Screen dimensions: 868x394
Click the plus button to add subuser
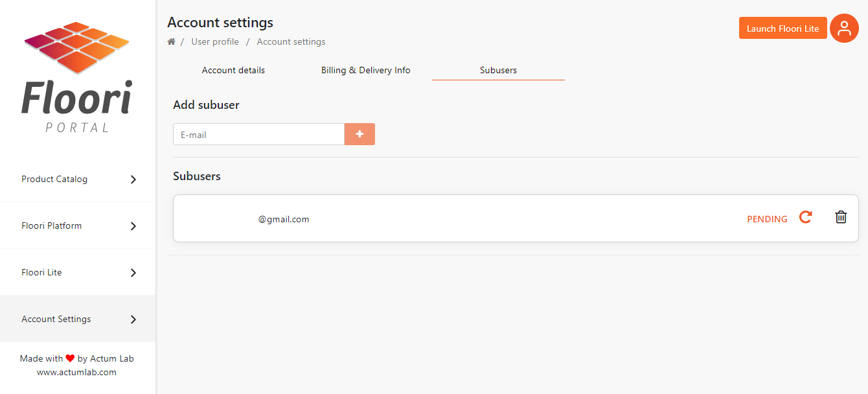(x=360, y=134)
